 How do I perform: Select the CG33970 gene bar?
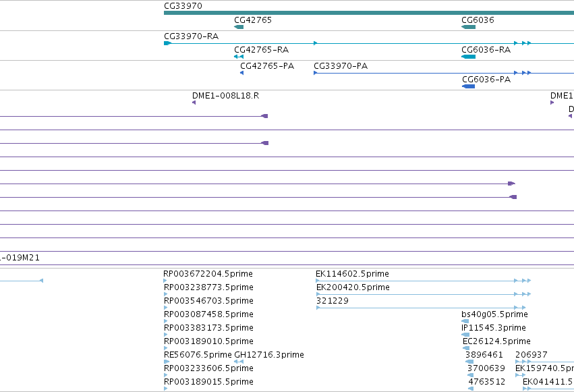click(369, 13)
